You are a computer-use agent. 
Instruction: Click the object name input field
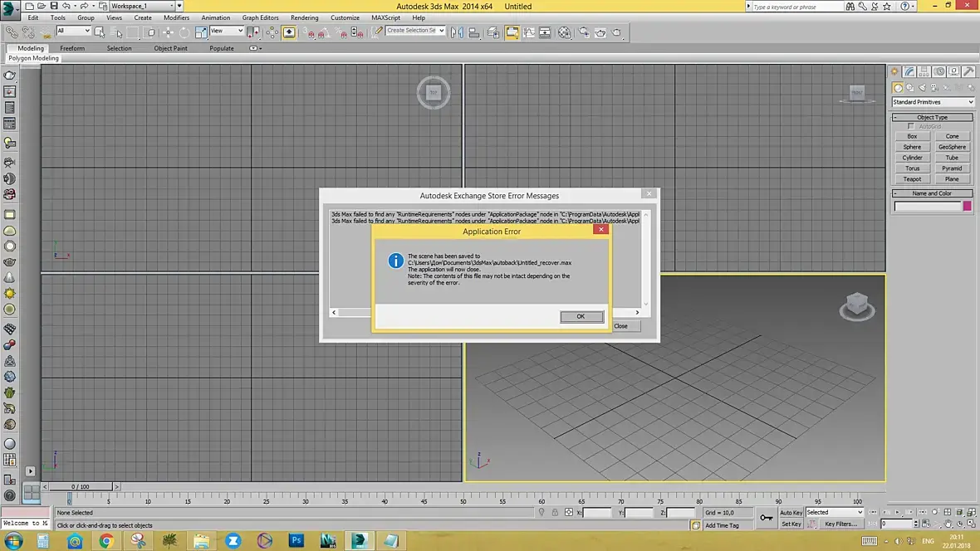928,206
